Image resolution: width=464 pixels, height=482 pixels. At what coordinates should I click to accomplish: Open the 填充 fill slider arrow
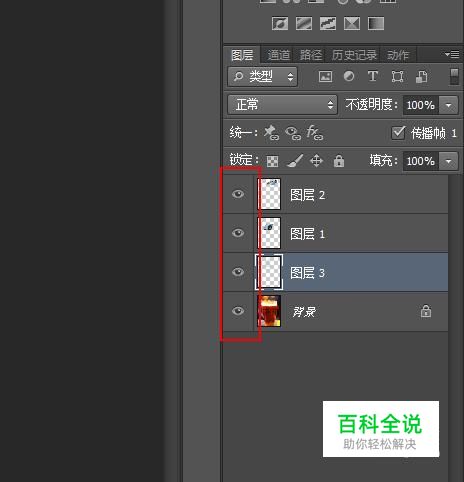[449, 161]
